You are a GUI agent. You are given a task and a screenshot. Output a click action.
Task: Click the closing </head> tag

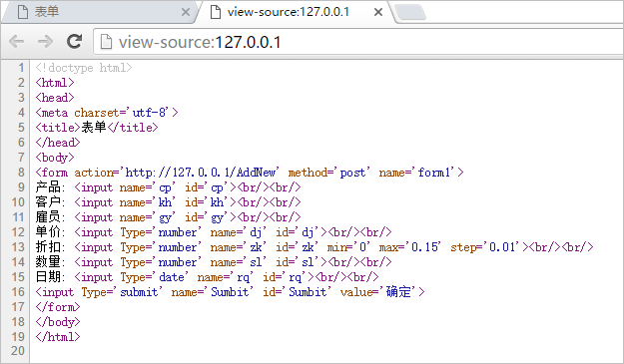click(x=58, y=143)
